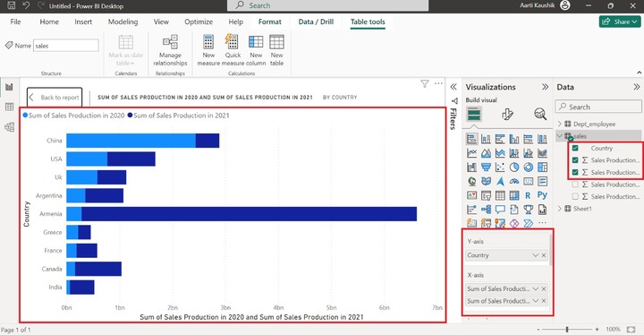Select the clustered bar chart visual
Image resolution: width=644 pixels, height=335 pixels.
pyautogui.click(x=500, y=139)
